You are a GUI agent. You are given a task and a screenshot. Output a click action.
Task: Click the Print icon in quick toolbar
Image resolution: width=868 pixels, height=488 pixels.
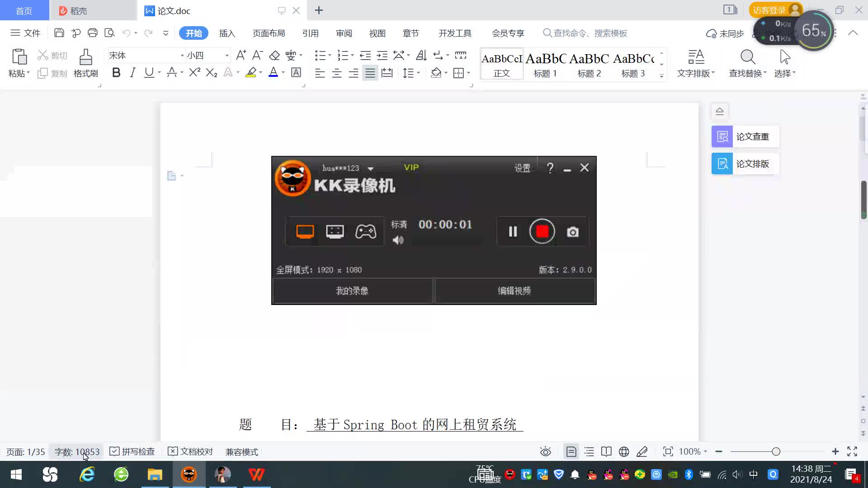pyautogui.click(x=93, y=33)
